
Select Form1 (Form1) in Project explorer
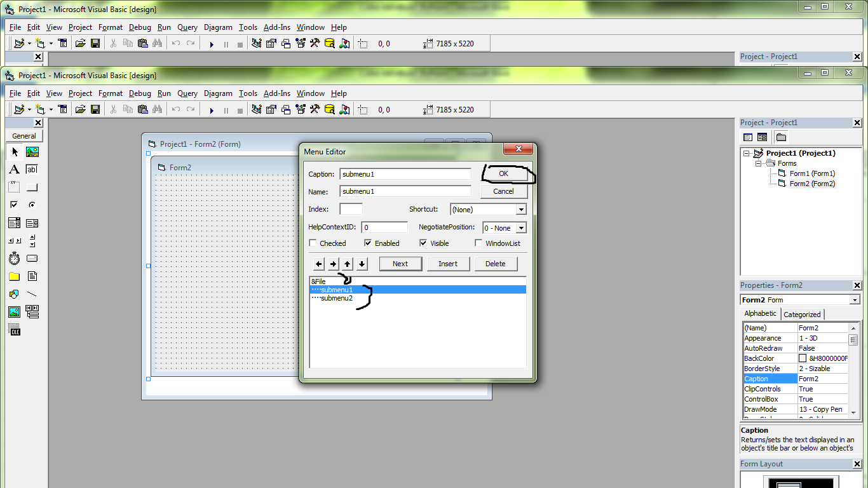tap(812, 173)
